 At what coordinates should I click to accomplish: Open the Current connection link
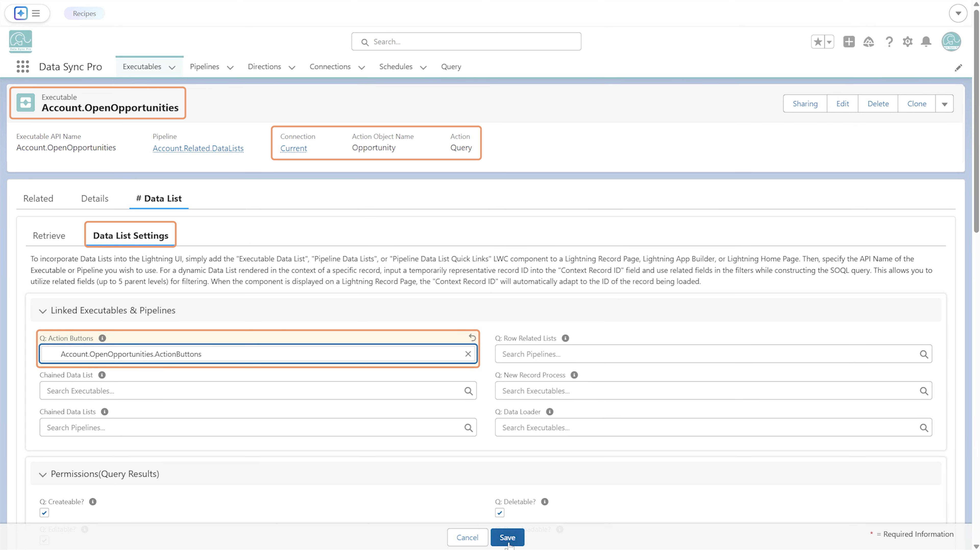click(293, 148)
